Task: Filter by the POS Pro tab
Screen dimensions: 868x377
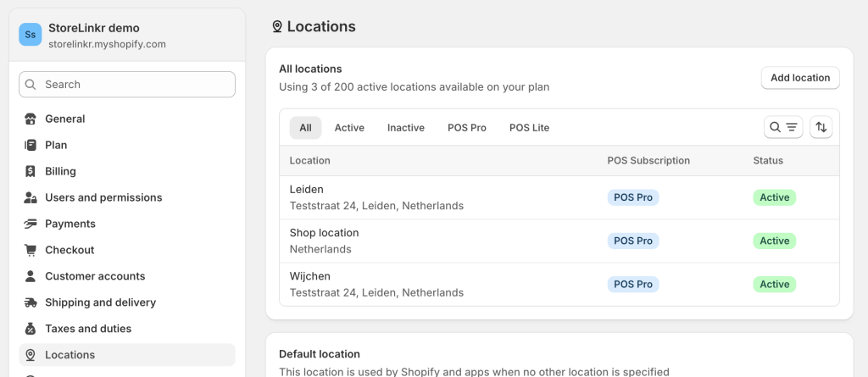Action: [x=467, y=128]
